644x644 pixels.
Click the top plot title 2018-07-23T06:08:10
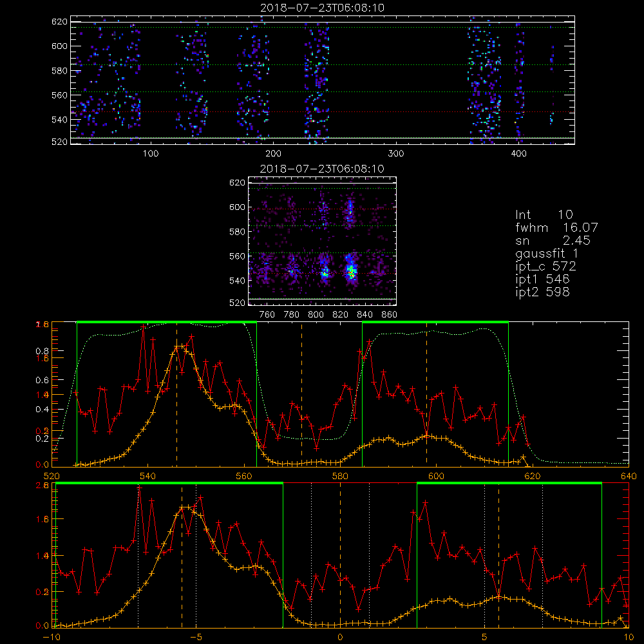[x=323, y=8]
